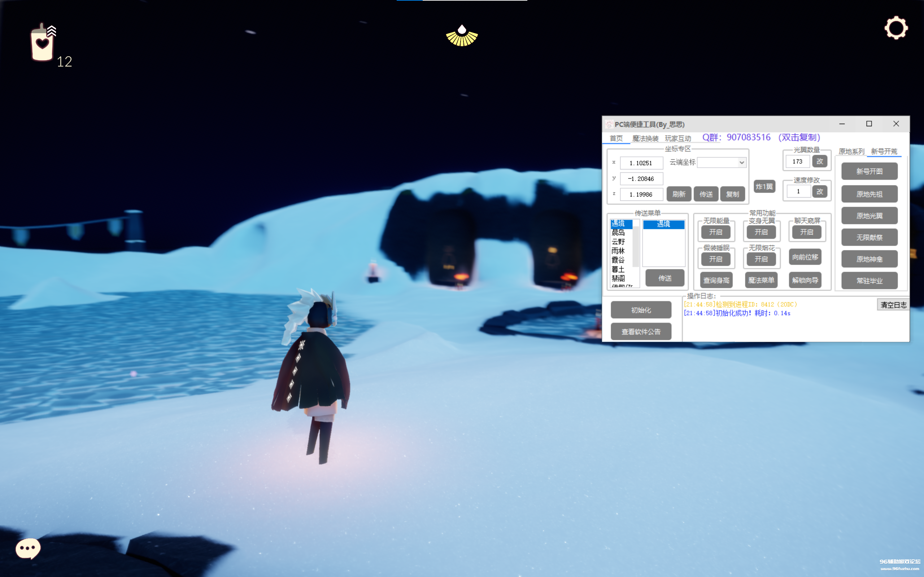Expand the 云端坐标 dropdown
The height and width of the screenshot is (577, 924).
(741, 163)
